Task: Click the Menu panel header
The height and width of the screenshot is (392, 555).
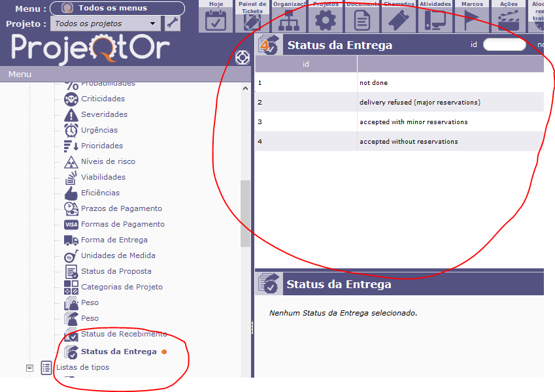Action: 126,74
